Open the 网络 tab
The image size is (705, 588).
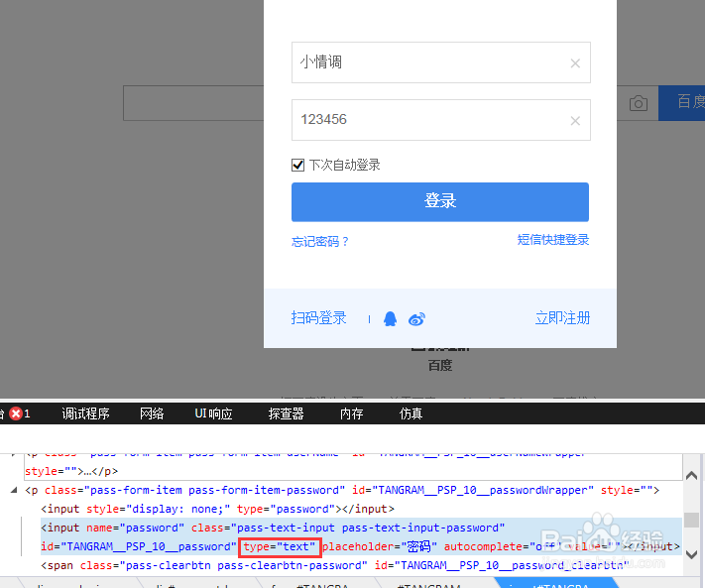tap(152, 413)
